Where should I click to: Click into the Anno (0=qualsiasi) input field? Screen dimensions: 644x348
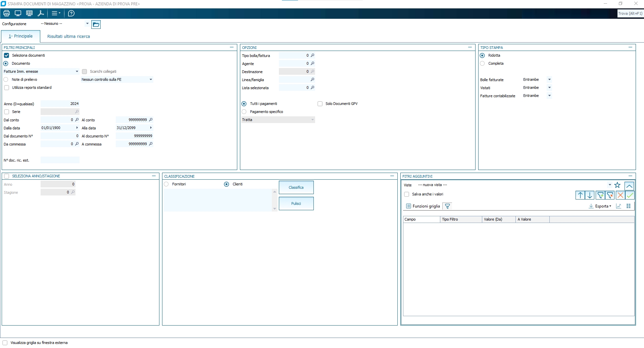[60, 104]
